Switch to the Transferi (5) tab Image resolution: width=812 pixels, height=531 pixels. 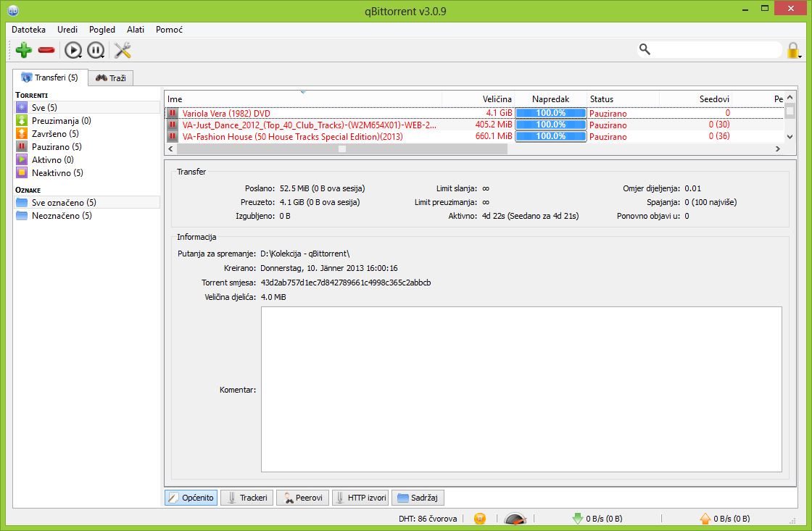[x=50, y=78]
